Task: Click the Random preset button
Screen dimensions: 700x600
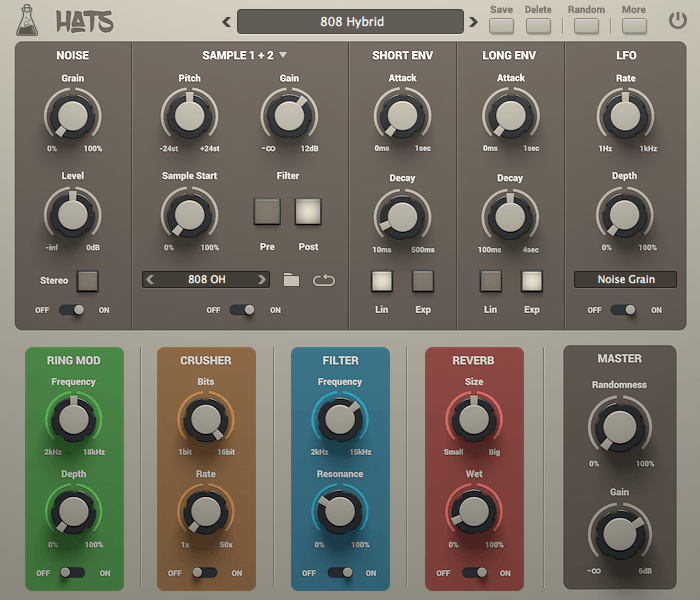Action: point(586,25)
